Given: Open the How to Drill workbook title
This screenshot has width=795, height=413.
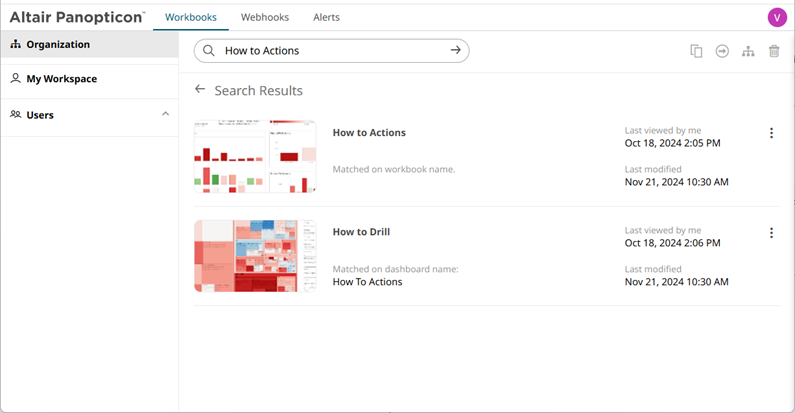Looking at the screenshot, I should pos(361,232).
